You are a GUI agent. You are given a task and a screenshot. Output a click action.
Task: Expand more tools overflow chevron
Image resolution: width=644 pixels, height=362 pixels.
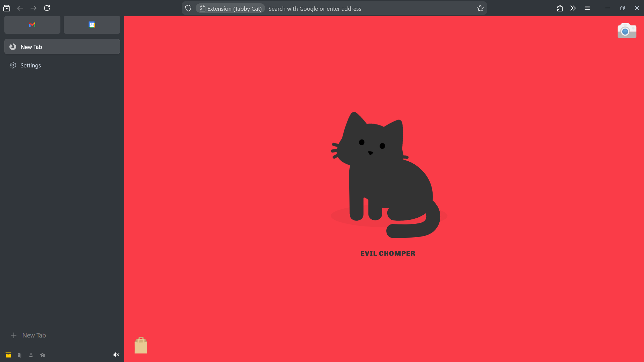point(573,8)
